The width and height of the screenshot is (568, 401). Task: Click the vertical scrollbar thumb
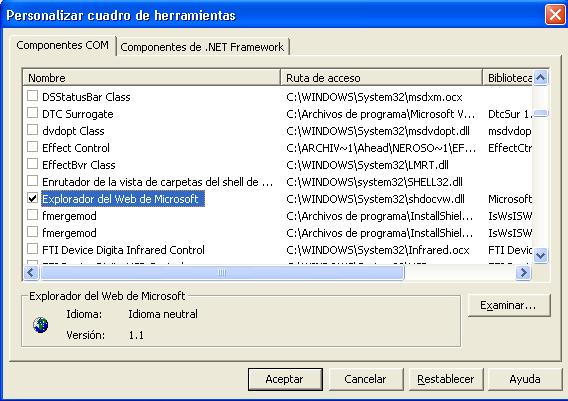[540, 114]
